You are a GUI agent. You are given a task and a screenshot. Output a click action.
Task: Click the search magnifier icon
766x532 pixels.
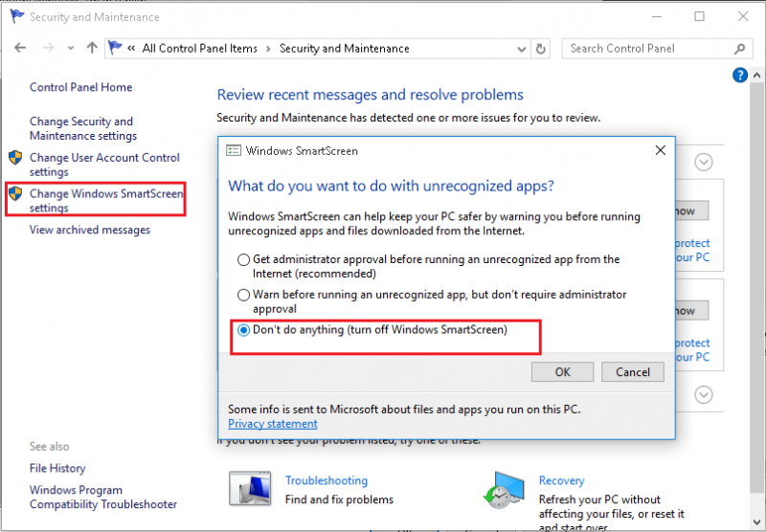(739, 49)
